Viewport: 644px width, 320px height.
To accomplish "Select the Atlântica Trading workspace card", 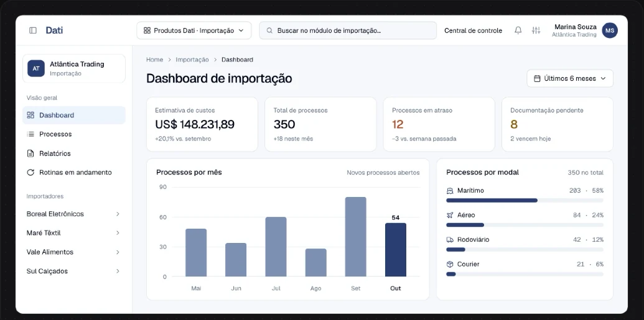I will click(x=74, y=68).
